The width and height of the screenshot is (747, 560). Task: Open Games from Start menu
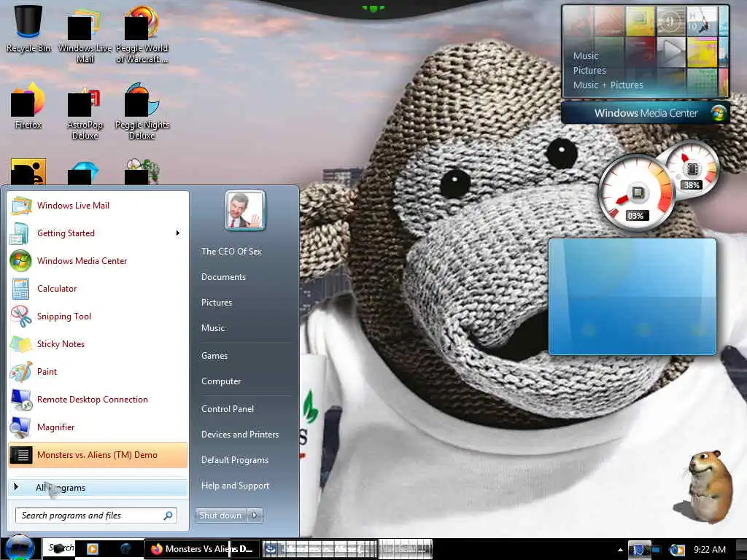point(214,355)
